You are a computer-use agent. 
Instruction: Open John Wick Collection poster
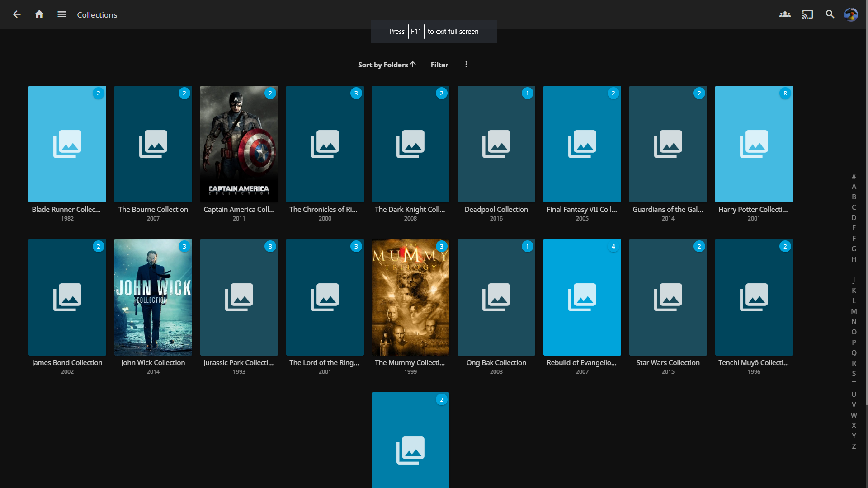pos(153,297)
